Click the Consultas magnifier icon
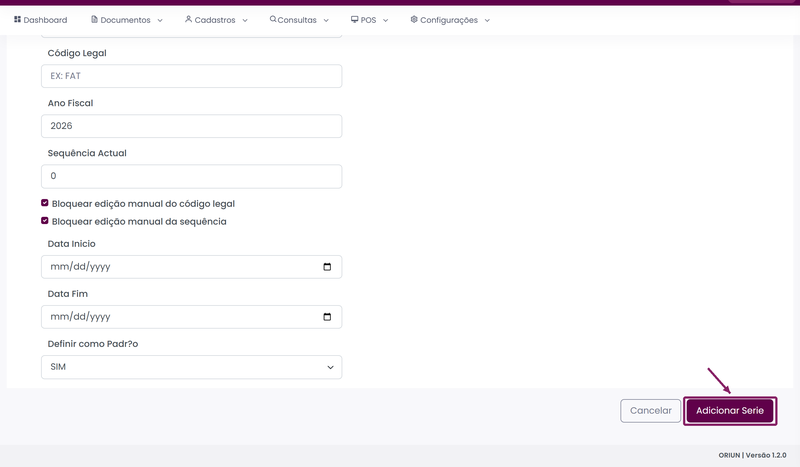Viewport: 800px width, 467px height. click(x=273, y=19)
